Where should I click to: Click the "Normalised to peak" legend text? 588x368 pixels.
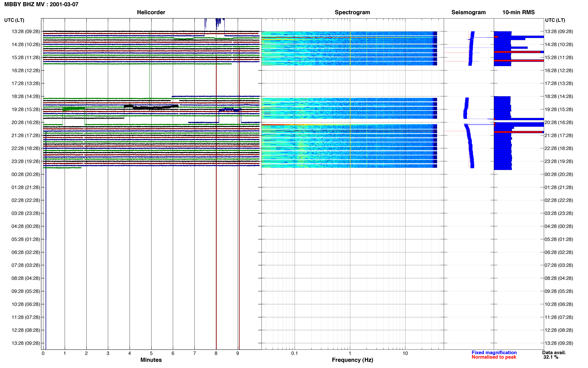click(494, 357)
